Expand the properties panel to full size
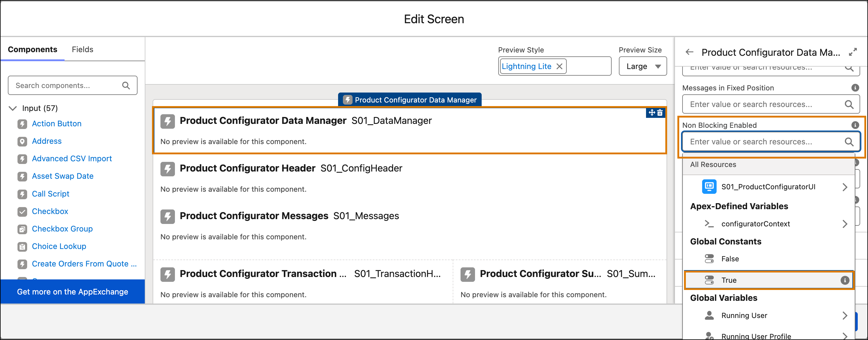868x340 pixels. click(x=853, y=52)
